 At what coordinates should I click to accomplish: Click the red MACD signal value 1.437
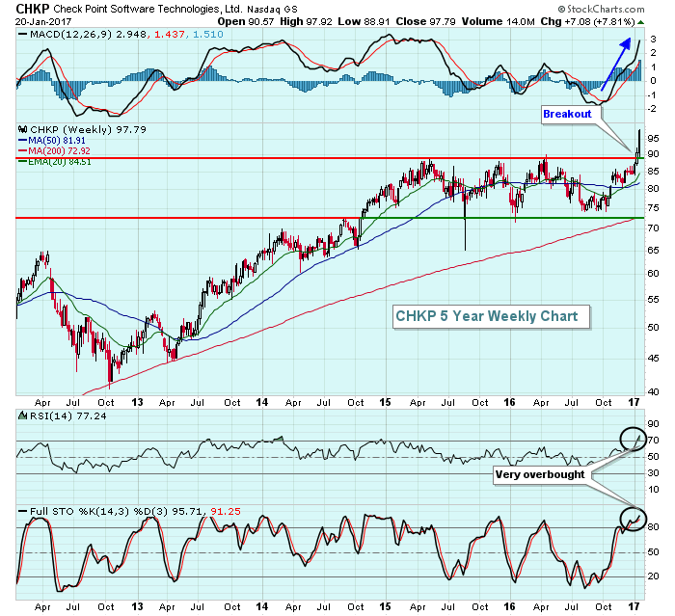168,34
